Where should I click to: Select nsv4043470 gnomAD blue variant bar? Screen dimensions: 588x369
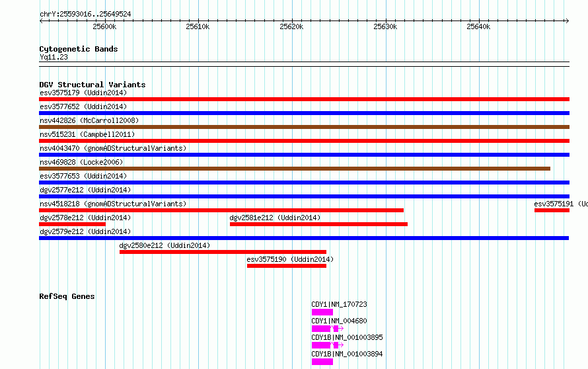pos(304,155)
